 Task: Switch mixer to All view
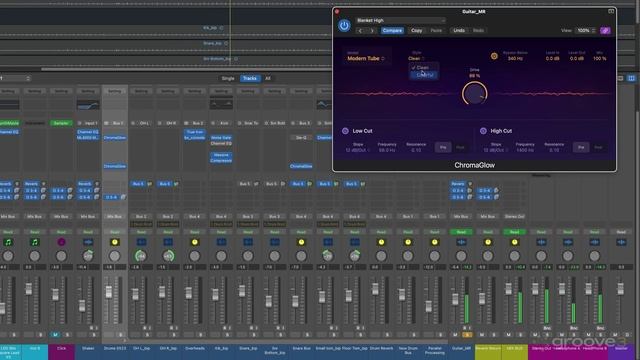pos(268,78)
